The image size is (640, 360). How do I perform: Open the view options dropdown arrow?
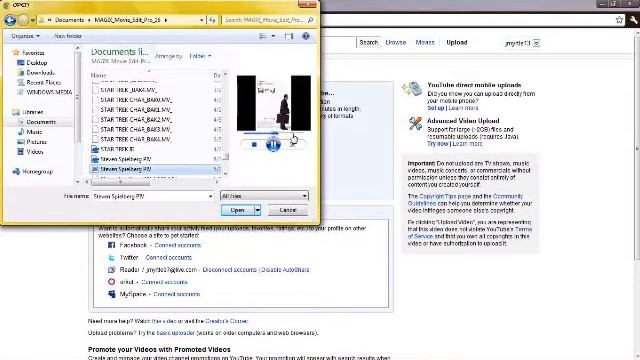coord(273,36)
